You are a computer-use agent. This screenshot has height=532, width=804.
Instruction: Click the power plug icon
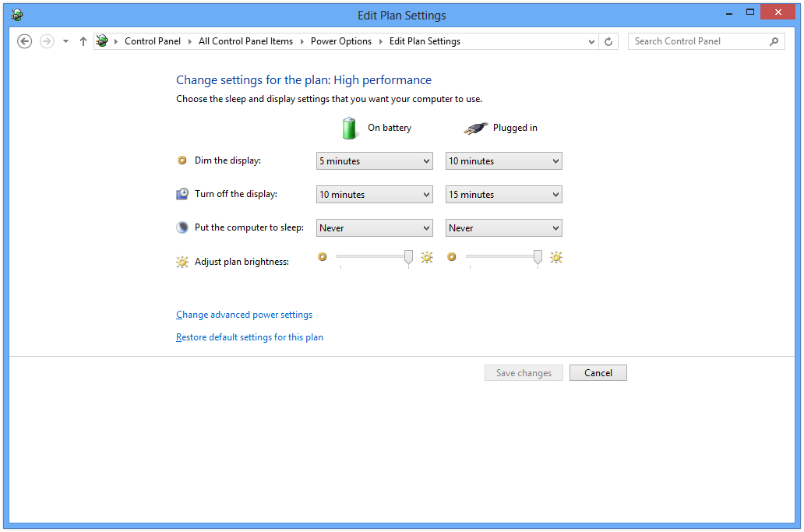[475, 128]
